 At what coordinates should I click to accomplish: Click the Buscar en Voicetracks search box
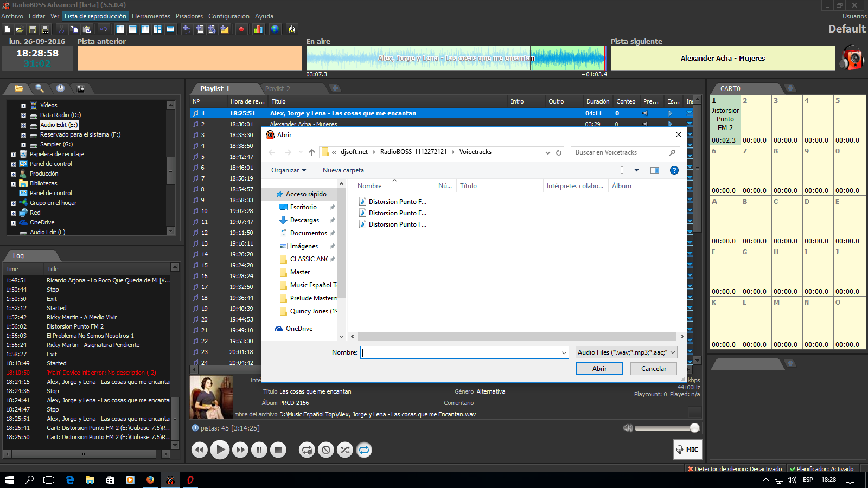click(x=625, y=152)
